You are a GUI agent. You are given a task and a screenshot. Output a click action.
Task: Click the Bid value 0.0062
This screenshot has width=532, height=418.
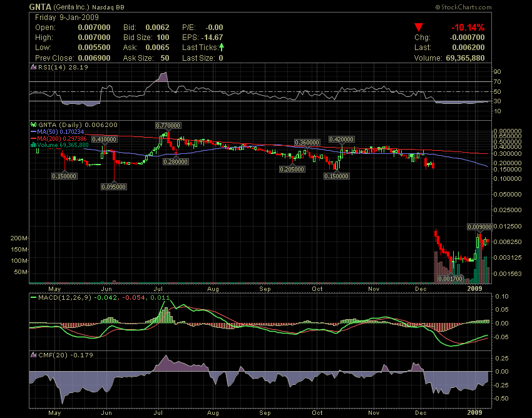(158, 28)
